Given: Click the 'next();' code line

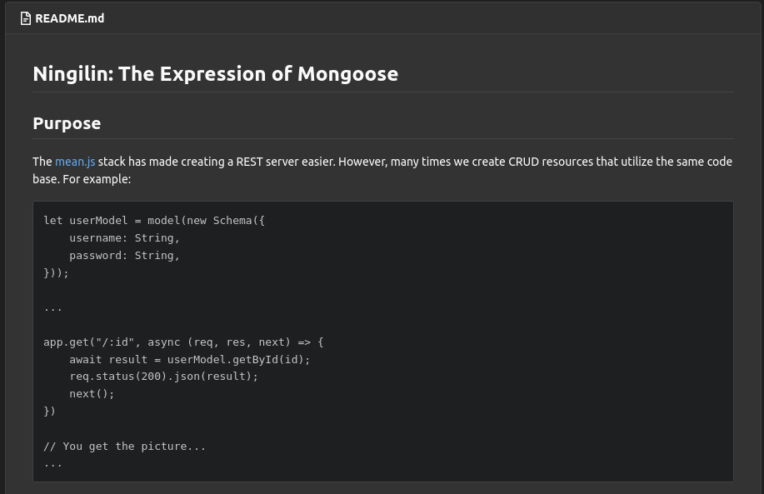Looking at the screenshot, I should pyautogui.click(x=92, y=394).
